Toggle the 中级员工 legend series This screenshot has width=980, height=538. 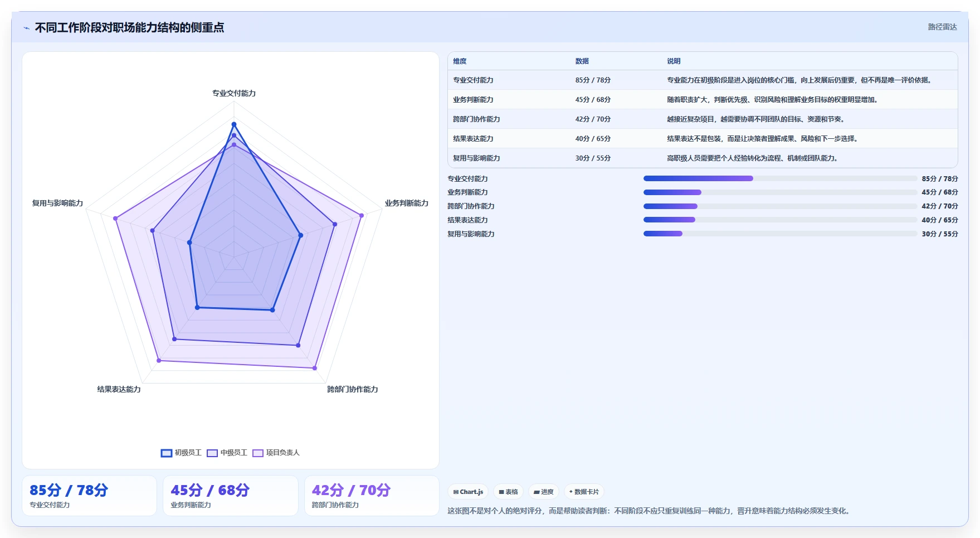227,453
